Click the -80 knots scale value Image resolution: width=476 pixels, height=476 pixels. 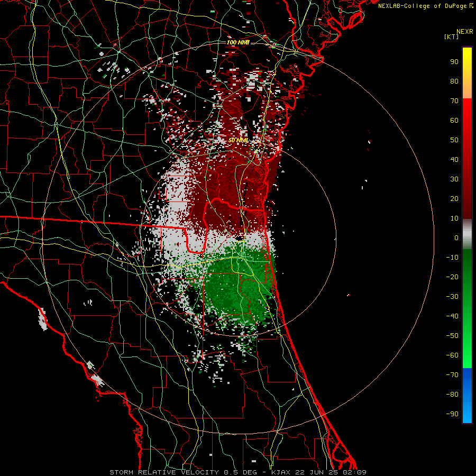(452, 395)
